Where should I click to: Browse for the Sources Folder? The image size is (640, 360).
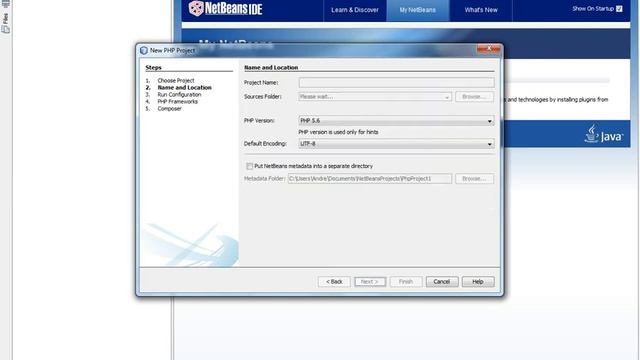(474, 97)
